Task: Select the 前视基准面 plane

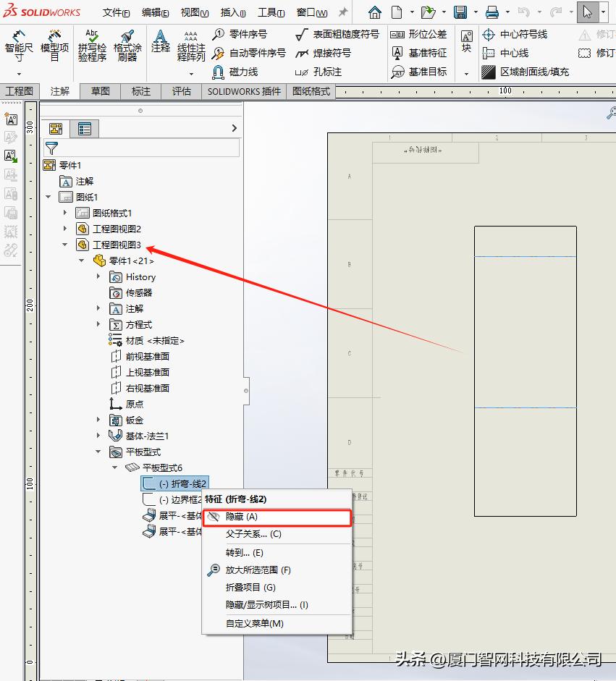Action: [x=140, y=357]
